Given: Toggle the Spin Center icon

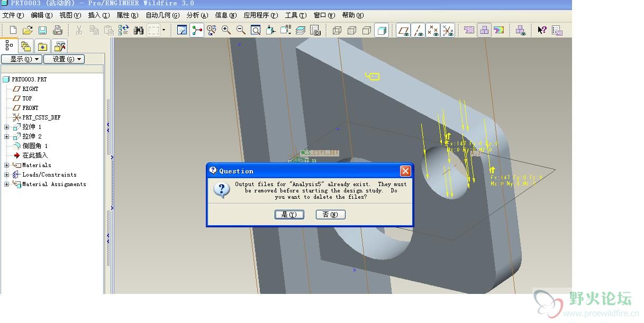Looking at the screenshot, I should pos(197,31).
